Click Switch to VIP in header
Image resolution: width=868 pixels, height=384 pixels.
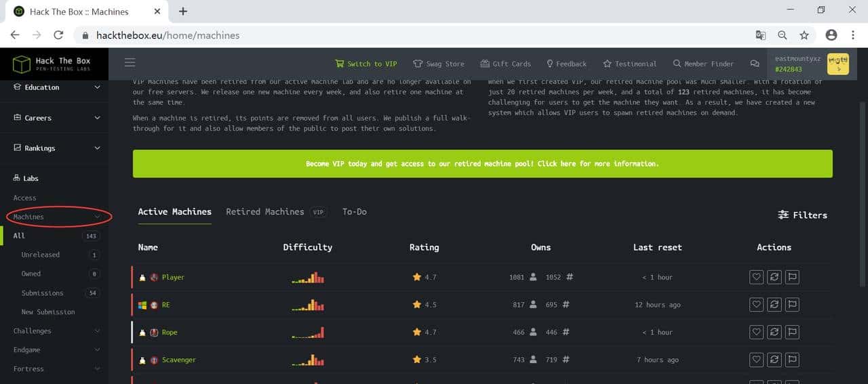pos(366,64)
